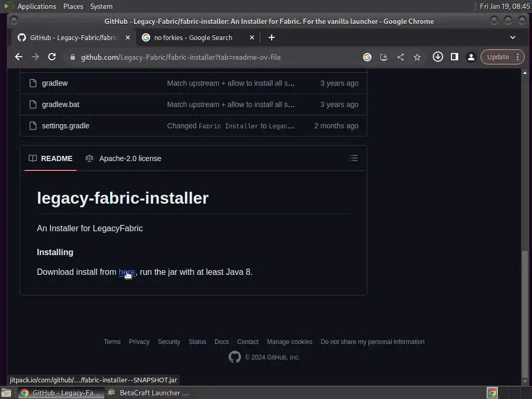Open the gradlew file
Screen dimensions: 532x399
pyautogui.click(x=55, y=83)
